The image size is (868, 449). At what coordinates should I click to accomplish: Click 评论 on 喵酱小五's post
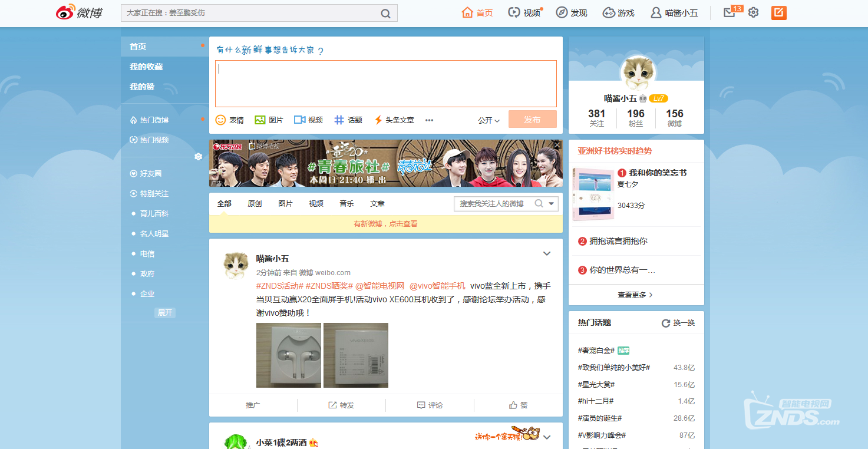(x=430, y=405)
